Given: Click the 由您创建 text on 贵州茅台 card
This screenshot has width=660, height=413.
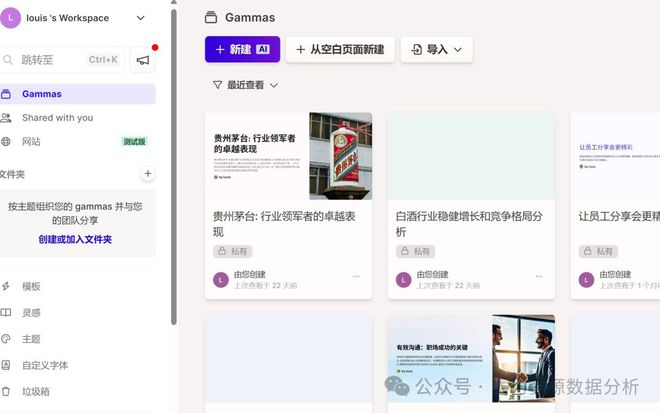Looking at the screenshot, I should click(250, 274).
